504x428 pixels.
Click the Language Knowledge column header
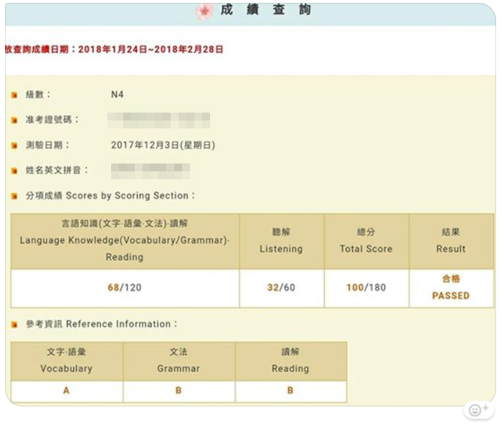(125, 240)
